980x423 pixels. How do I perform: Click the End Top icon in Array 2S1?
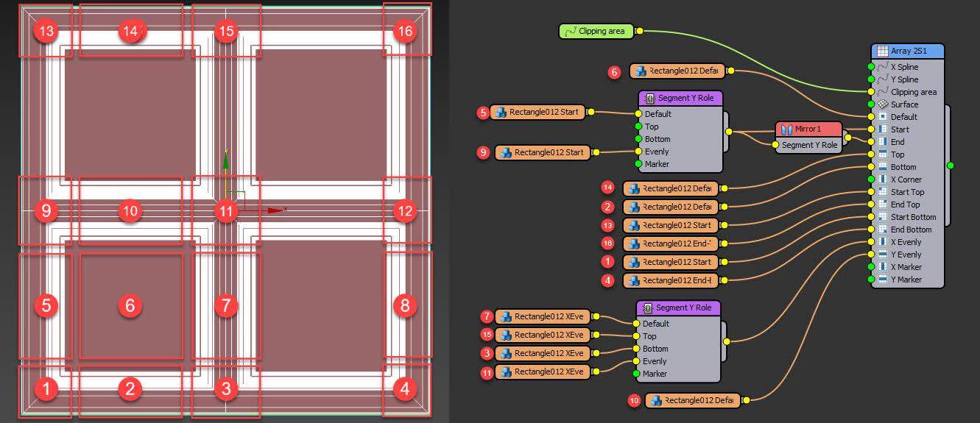[882, 205]
